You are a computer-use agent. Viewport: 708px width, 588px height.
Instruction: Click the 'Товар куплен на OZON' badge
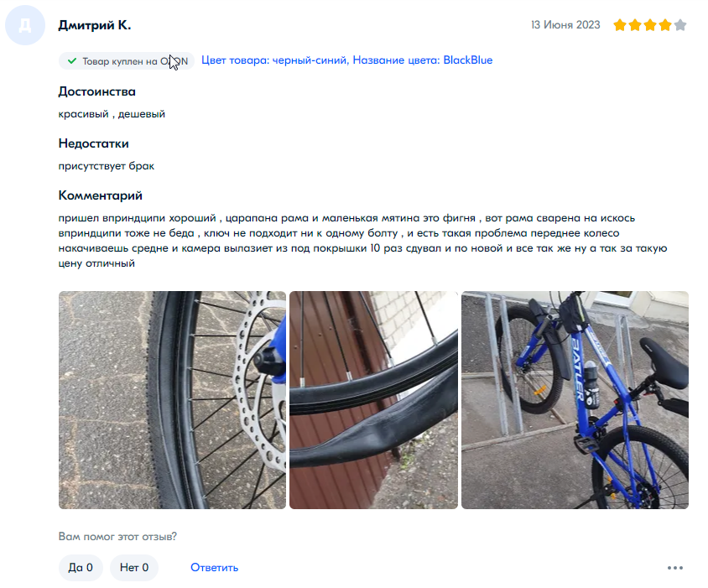coord(127,61)
